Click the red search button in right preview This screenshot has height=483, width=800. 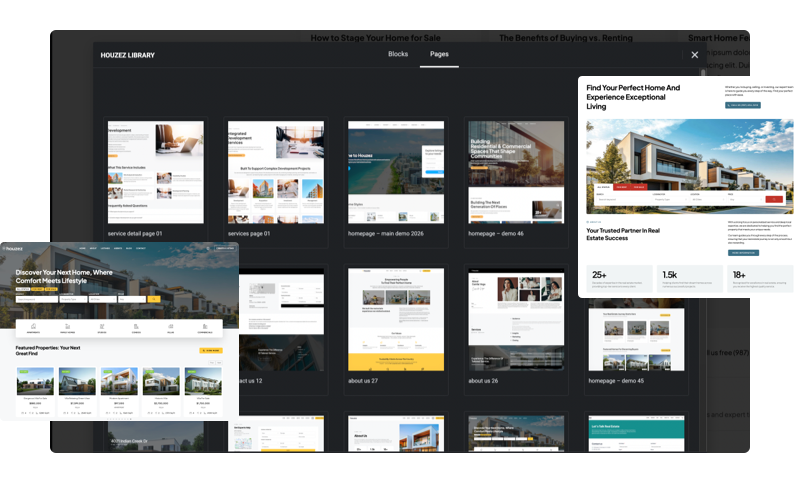pyautogui.click(x=774, y=199)
